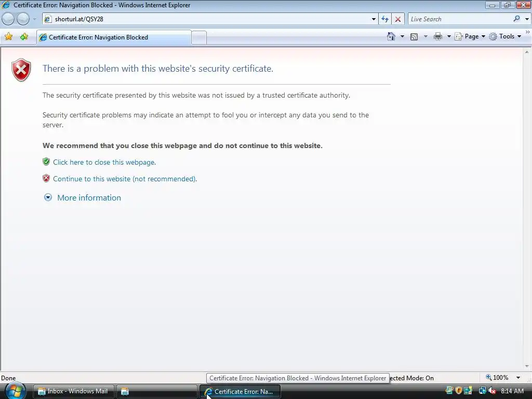532x399 pixels.
Task: Show more toolbar commands chevron
Action: [528, 32]
